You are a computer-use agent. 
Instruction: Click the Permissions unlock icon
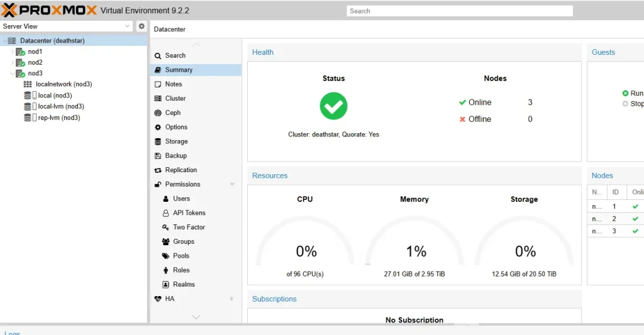tap(158, 184)
